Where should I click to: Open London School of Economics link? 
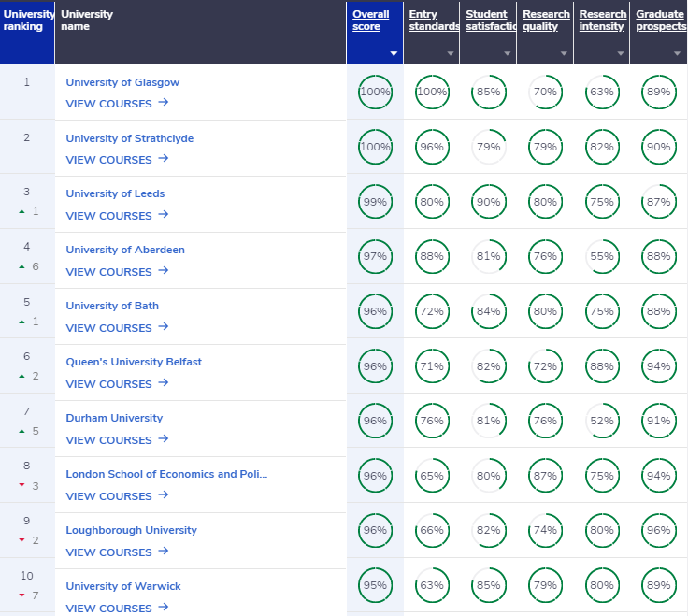pyautogui.click(x=166, y=474)
